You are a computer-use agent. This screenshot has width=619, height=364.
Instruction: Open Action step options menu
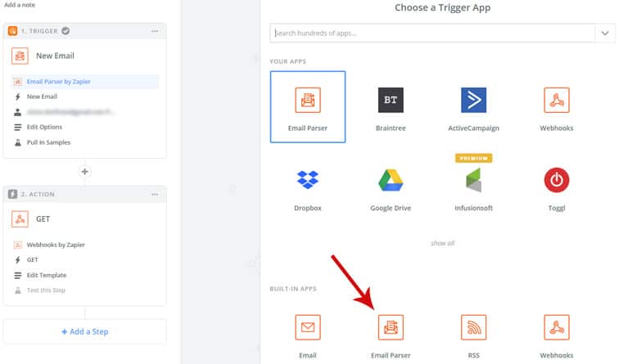coord(155,194)
